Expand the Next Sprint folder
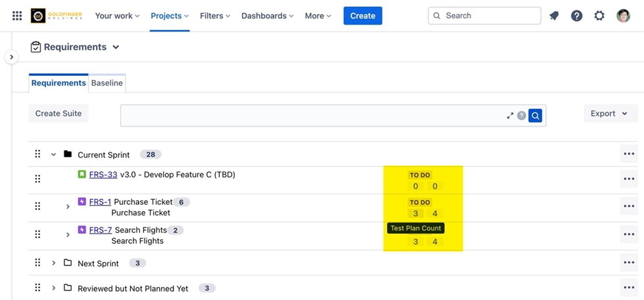The image size is (644, 300). (53, 263)
